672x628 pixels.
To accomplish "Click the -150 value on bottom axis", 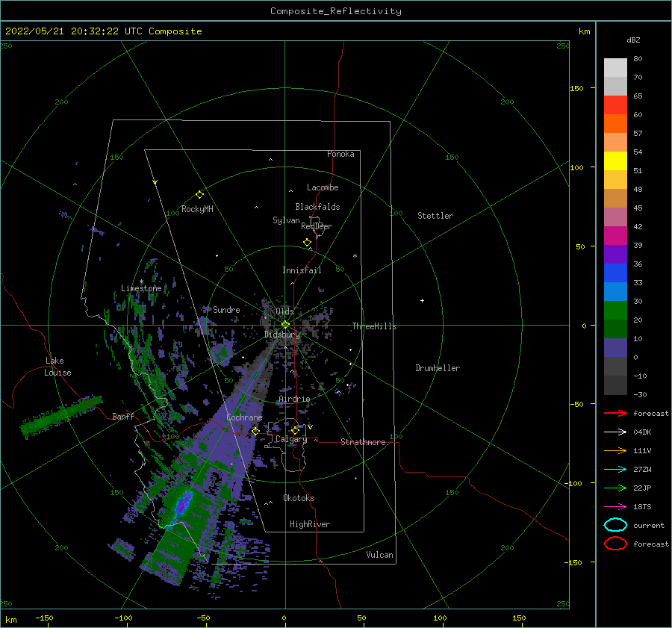I will tap(44, 618).
